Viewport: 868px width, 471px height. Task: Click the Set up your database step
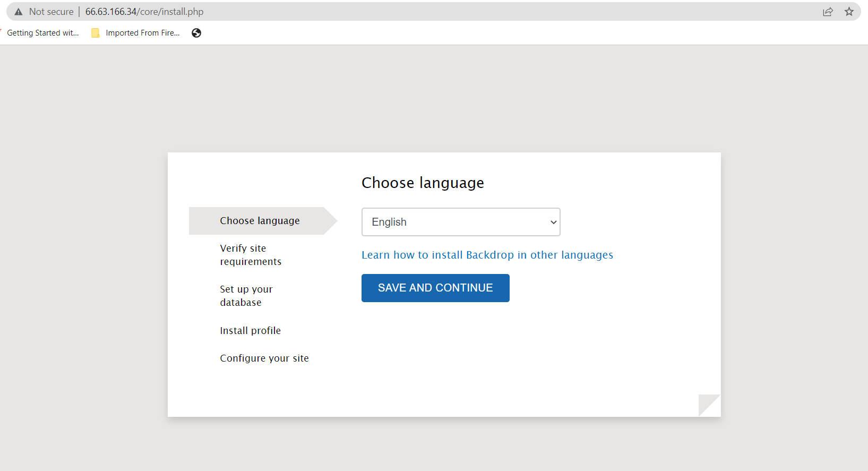click(246, 296)
